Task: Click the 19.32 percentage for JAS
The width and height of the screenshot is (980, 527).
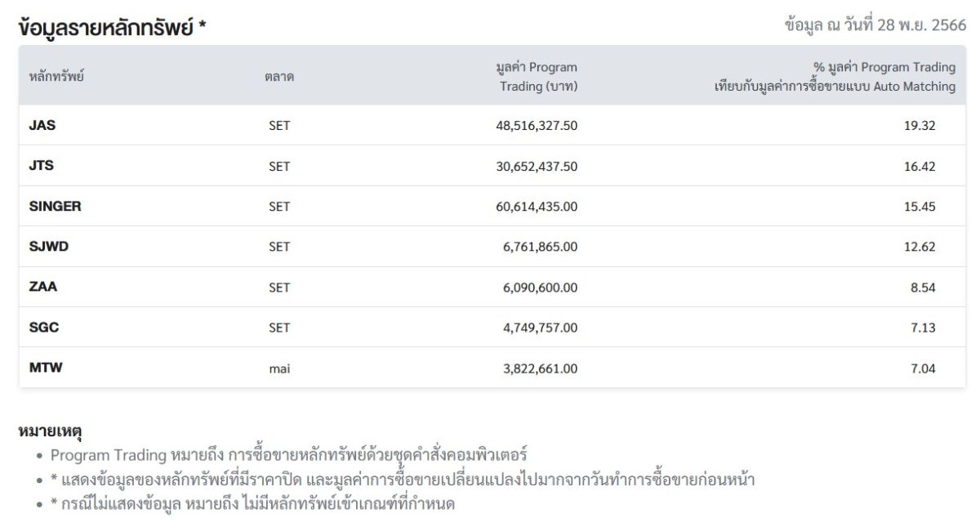Action: pos(920,126)
